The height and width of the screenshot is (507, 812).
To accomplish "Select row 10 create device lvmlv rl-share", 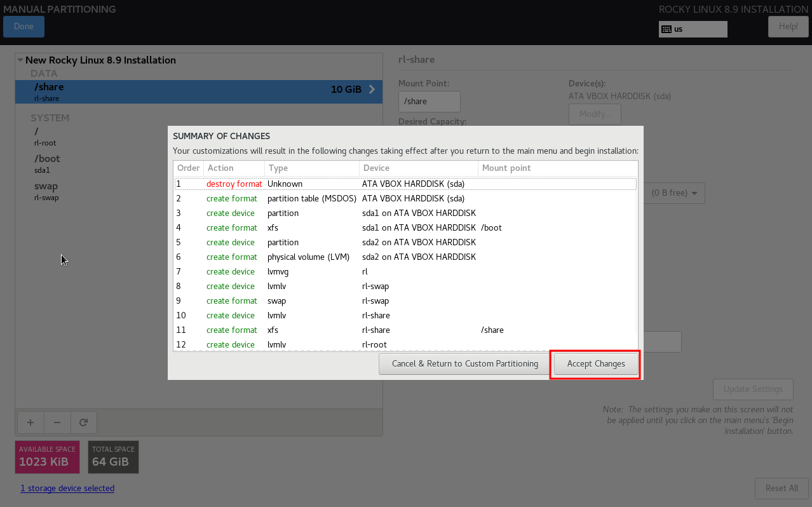I will click(x=405, y=315).
